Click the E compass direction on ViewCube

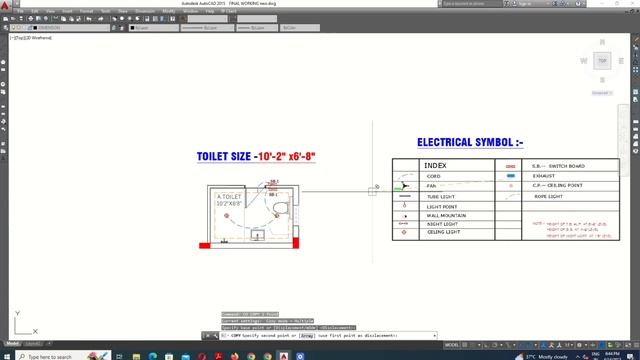(x=621, y=61)
